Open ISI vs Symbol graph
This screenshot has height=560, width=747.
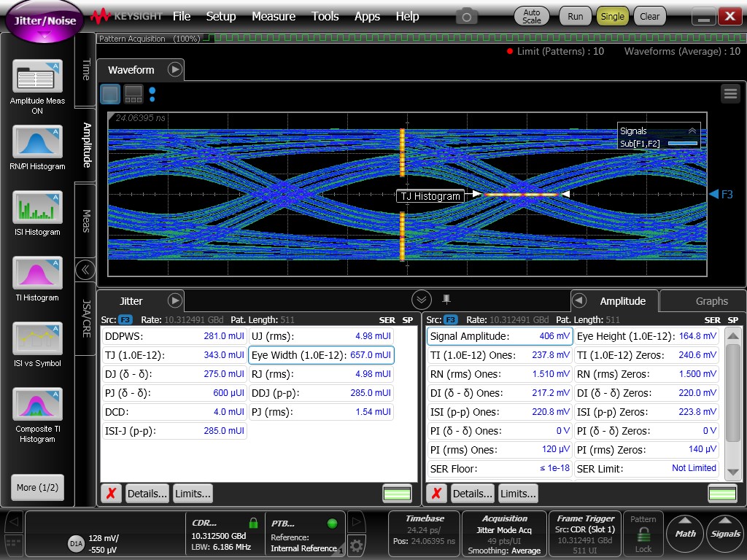pyautogui.click(x=37, y=338)
